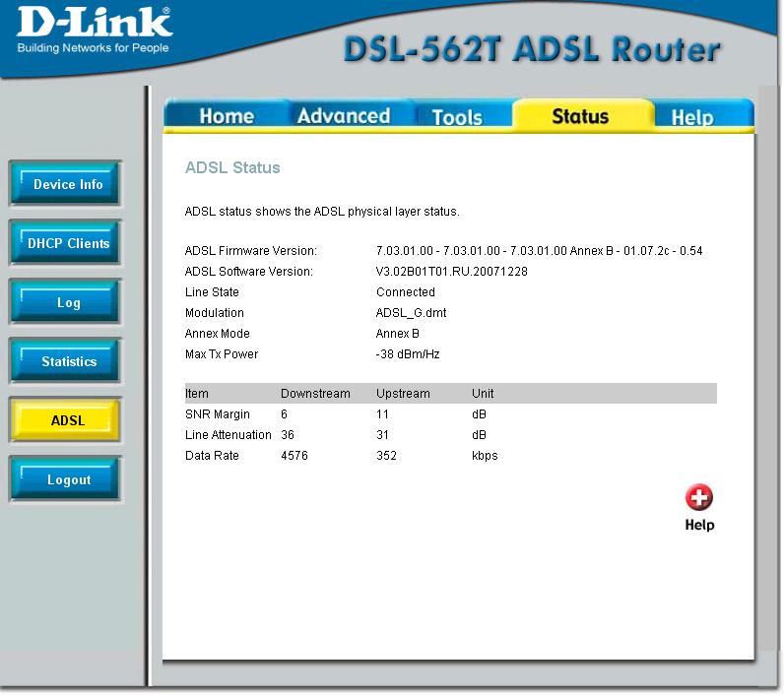Click the red Help plus icon
Image resolution: width=784 pixels, height=696 pixels.
click(698, 497)
